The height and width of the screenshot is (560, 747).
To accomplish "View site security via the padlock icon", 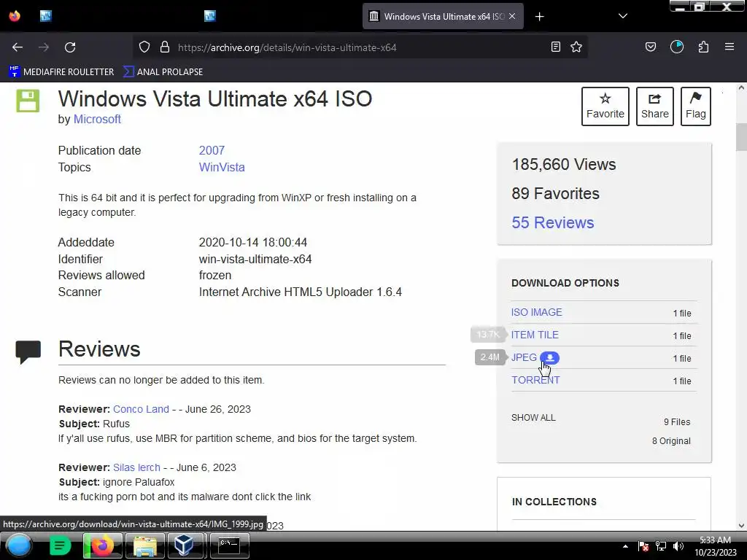I will [165, 47].
